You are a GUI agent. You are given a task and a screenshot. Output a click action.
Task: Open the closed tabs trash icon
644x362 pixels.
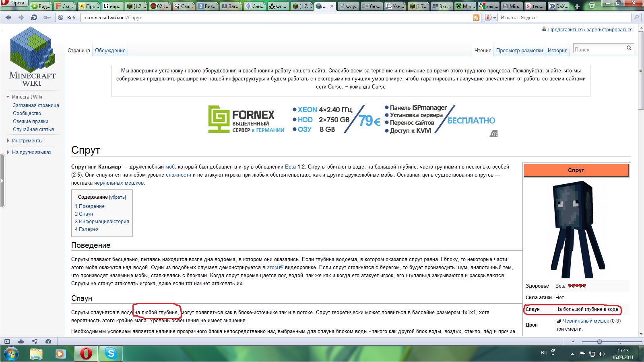tap(592, 6)
